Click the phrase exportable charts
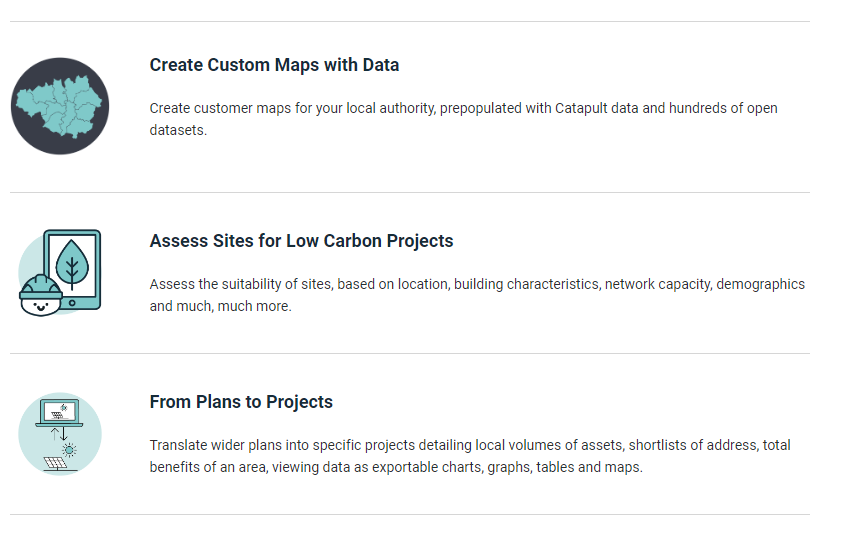842x538 pixels. tap(441, 467)
